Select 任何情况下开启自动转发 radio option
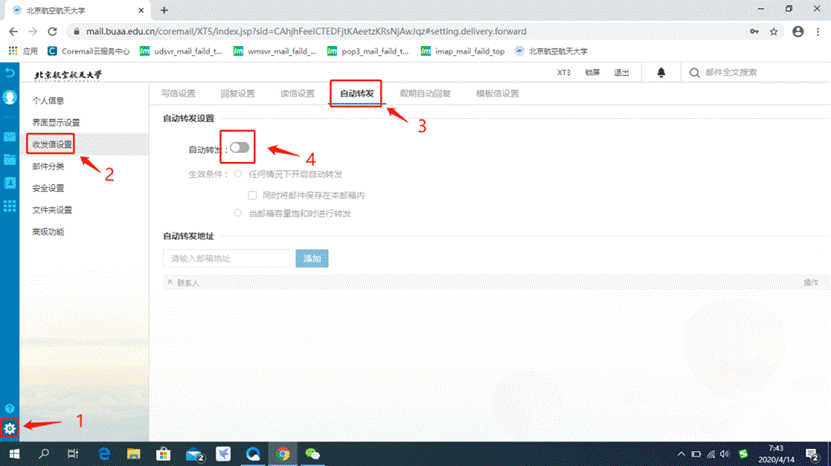Image resolution: width=831 pixels, height=466 pixels. pyautogui.click(x=238, y=174)
